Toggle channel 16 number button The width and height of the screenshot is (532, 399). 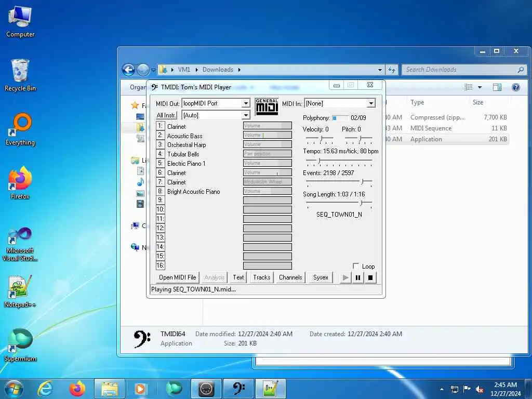[160, 265]
